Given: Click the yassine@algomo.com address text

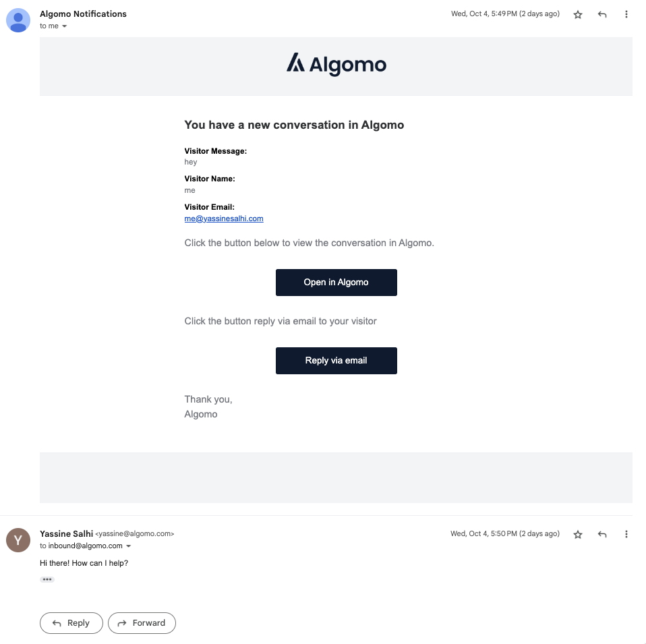Looking at the screenshot, I should (x=135, y=533).
